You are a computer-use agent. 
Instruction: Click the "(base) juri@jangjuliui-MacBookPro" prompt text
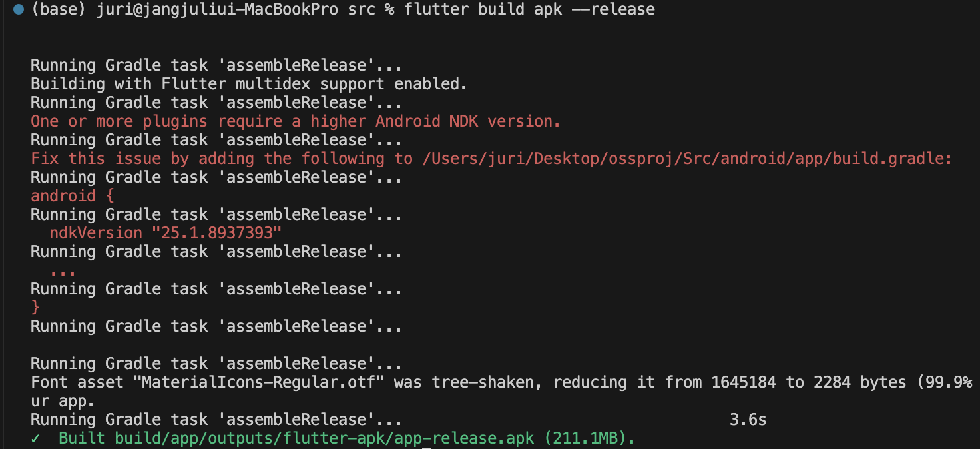tap(185, 9)
